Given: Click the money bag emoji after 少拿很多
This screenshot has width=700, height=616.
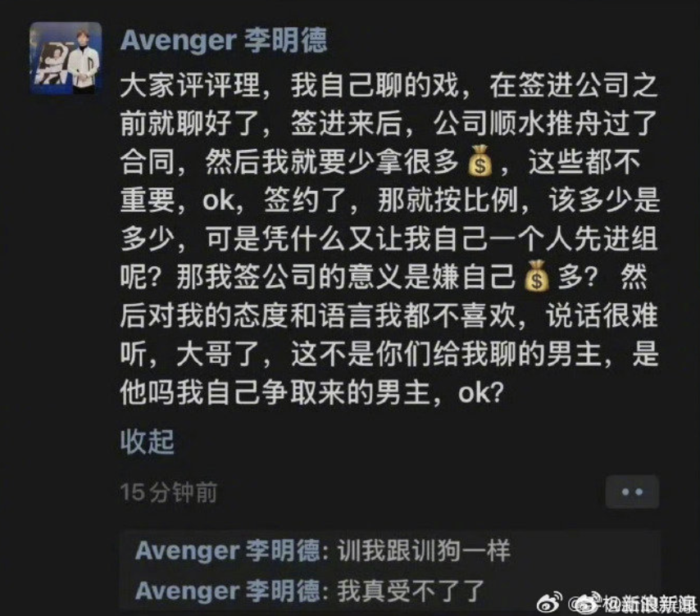Looking at the screenshot, I should pos(480,161).
